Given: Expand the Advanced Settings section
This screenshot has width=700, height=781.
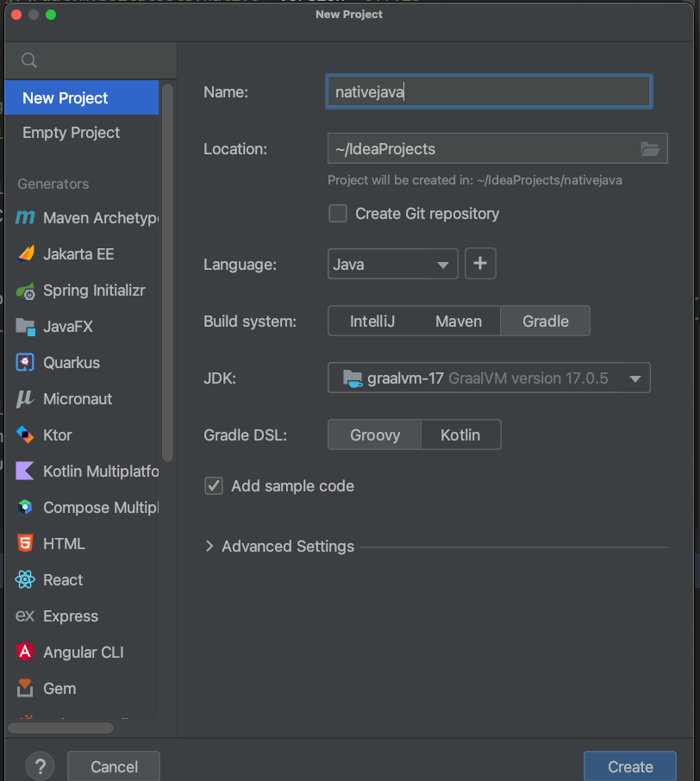Looking at the screenshot, I should pyautogui.click(x=287, y=546).
